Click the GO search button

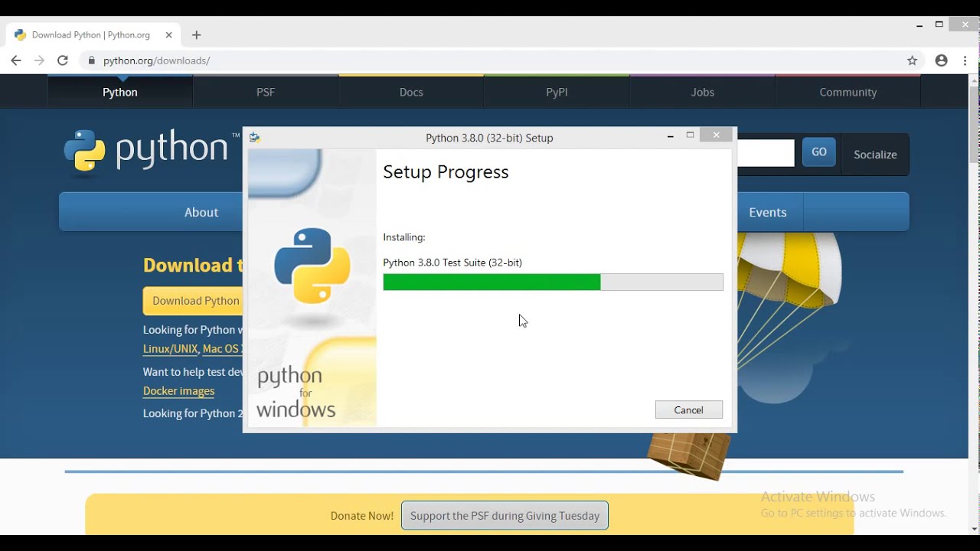tap(819, 152)
